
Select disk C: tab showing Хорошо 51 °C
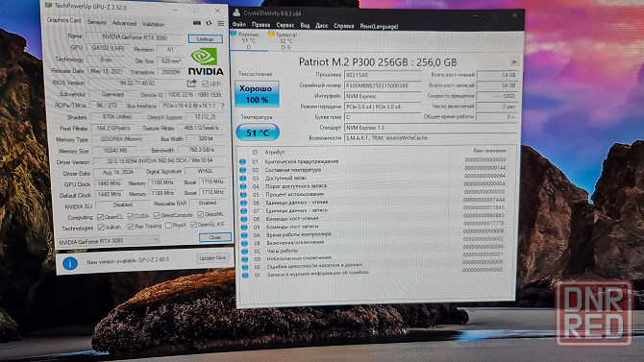(x=249, y=40)
